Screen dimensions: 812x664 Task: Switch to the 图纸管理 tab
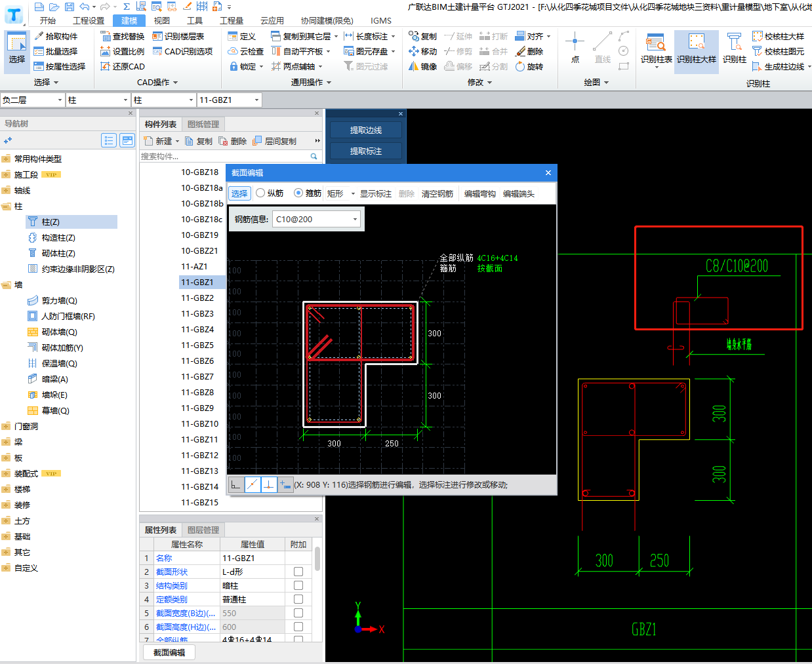point(203,124)
